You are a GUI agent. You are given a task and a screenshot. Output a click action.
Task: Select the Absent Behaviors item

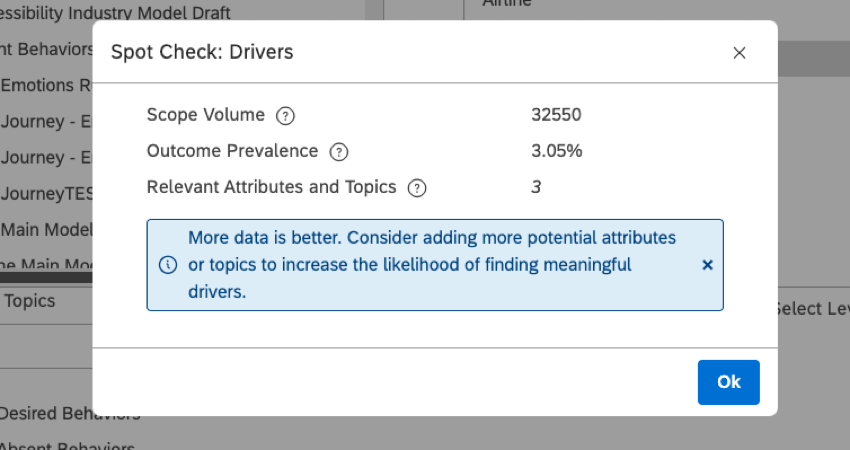66,444
